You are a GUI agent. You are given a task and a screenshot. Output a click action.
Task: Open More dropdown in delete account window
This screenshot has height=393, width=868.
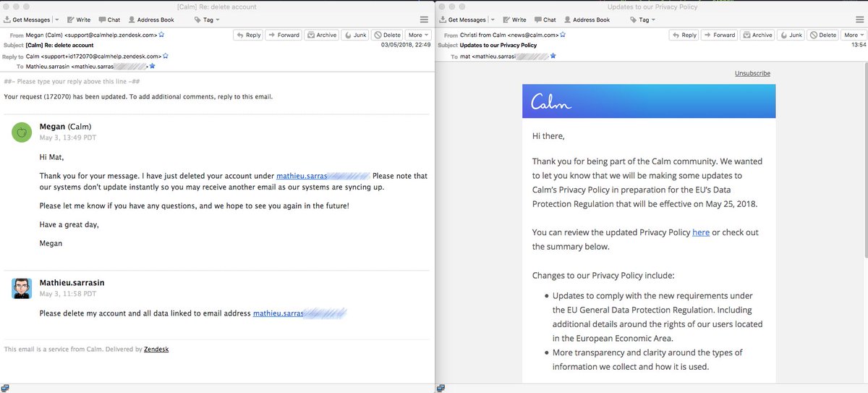pos(418,35)
